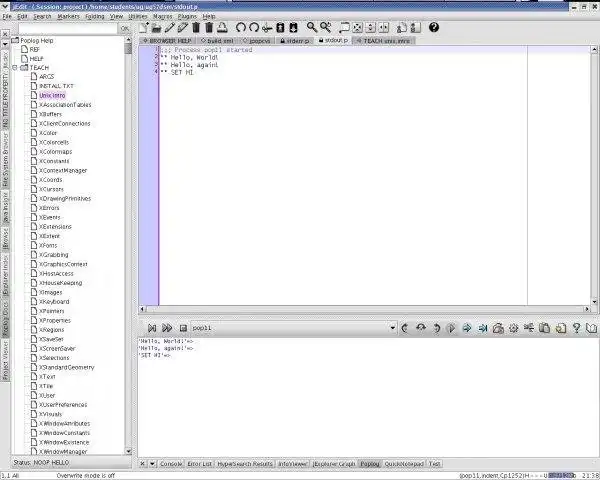This screenshot has height=480, width=600.
Task: Click the New View icon
Action: (x=344, y=28)
